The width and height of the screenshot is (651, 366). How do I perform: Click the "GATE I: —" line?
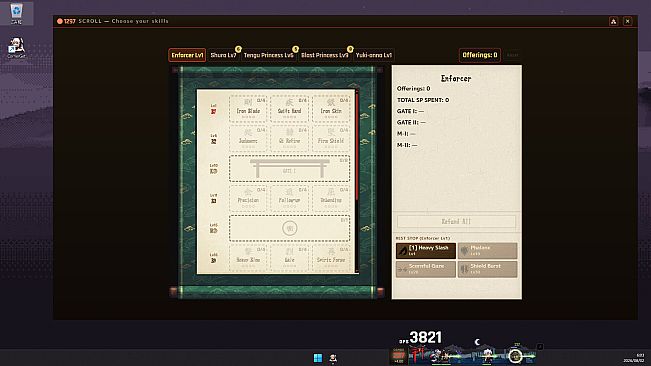410,111
